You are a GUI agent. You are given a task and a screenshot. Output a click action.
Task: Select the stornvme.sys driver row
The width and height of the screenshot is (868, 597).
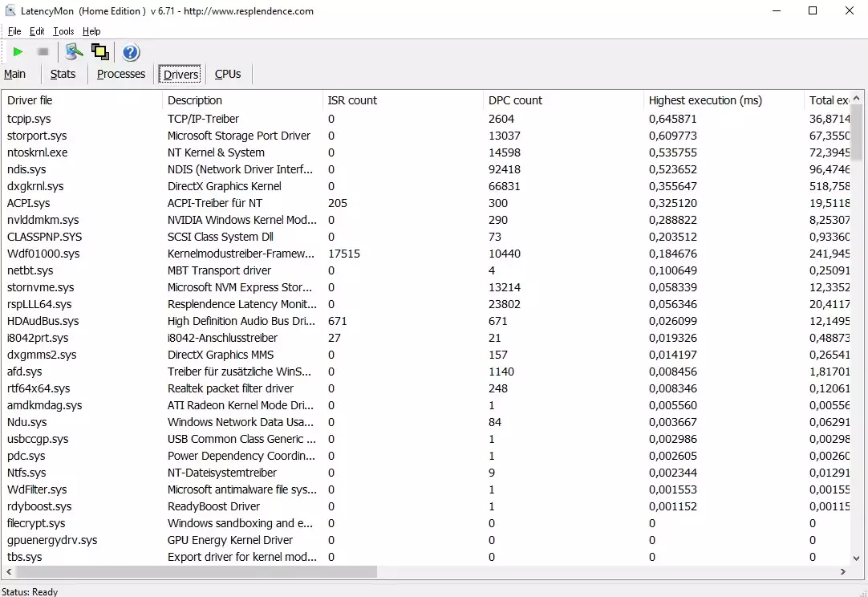pyautogui.click(x=426, y=287)
